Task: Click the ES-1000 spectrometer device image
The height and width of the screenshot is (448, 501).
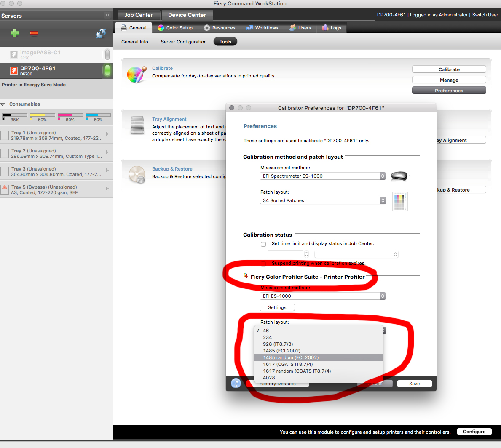Action: (x=399, y=176)
